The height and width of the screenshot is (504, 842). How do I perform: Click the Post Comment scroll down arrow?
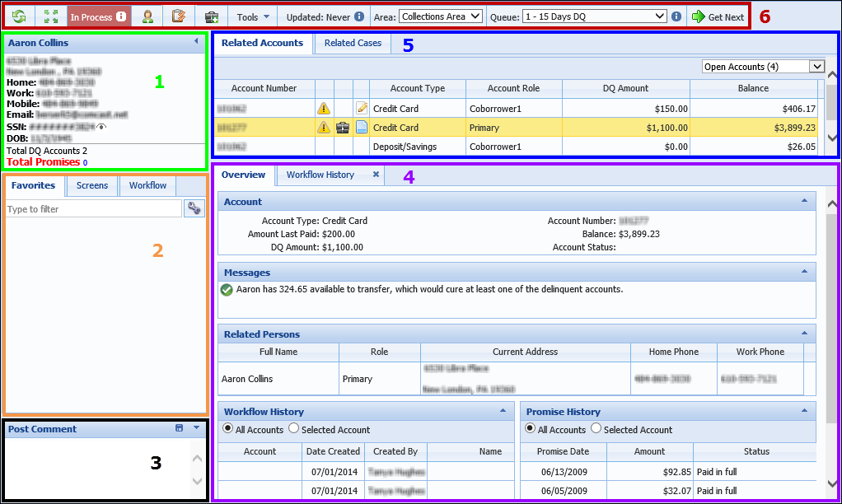[x=197, y=481]
